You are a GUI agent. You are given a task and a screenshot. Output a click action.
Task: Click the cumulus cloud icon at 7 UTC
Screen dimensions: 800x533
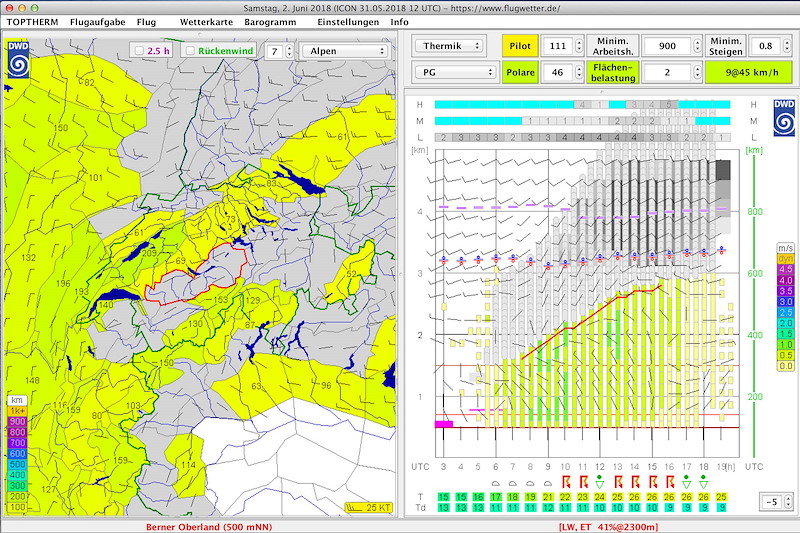click(513, 483)
